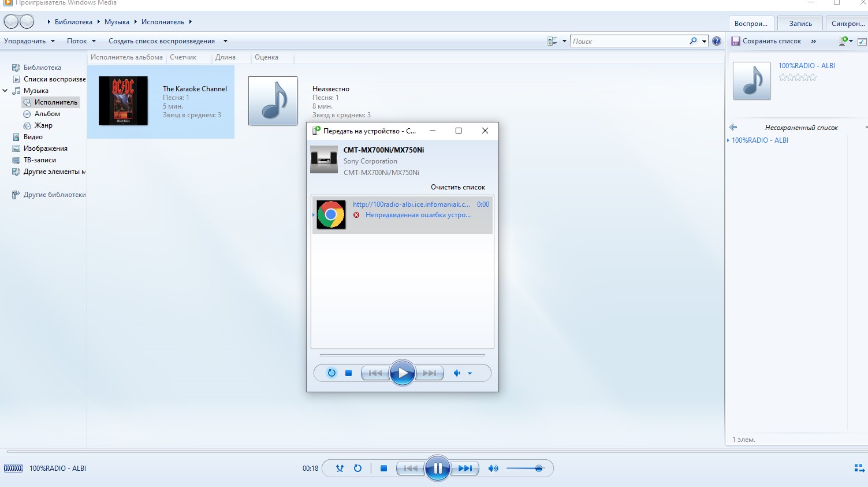Mute the main player volume speaker icon
Screen dimensions: 868x487
(493, 469)
